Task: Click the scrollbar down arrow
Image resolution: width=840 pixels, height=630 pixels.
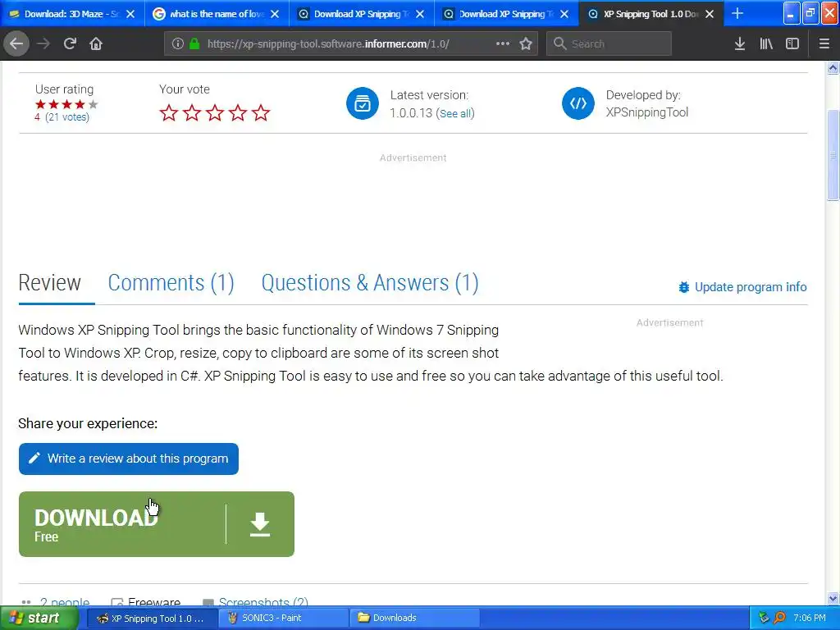Action: tap(833, 598)
